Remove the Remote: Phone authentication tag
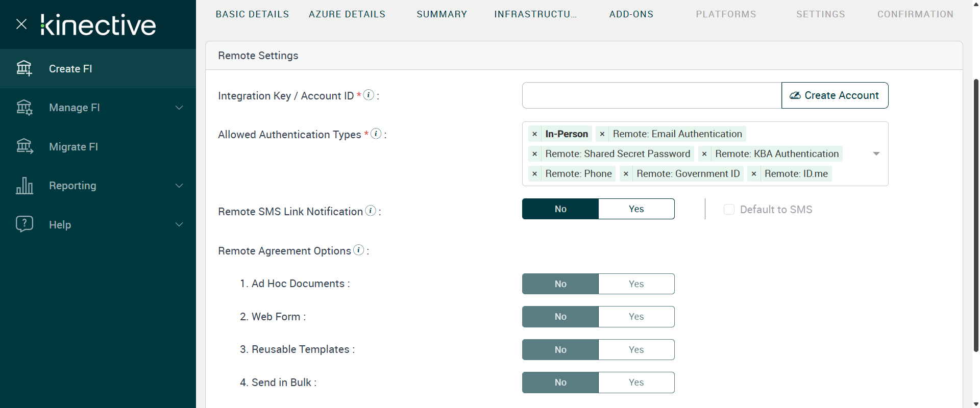The image size is (980, 408). point(534,174)
